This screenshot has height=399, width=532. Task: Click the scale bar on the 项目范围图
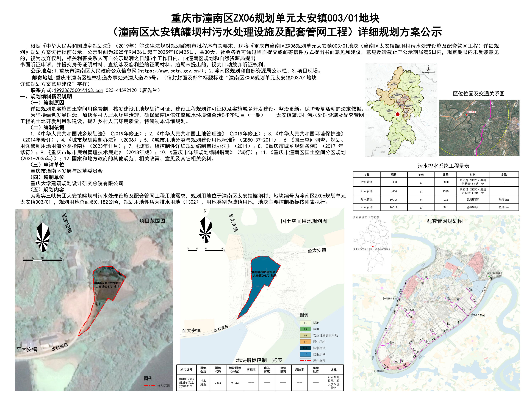(43, 260)
